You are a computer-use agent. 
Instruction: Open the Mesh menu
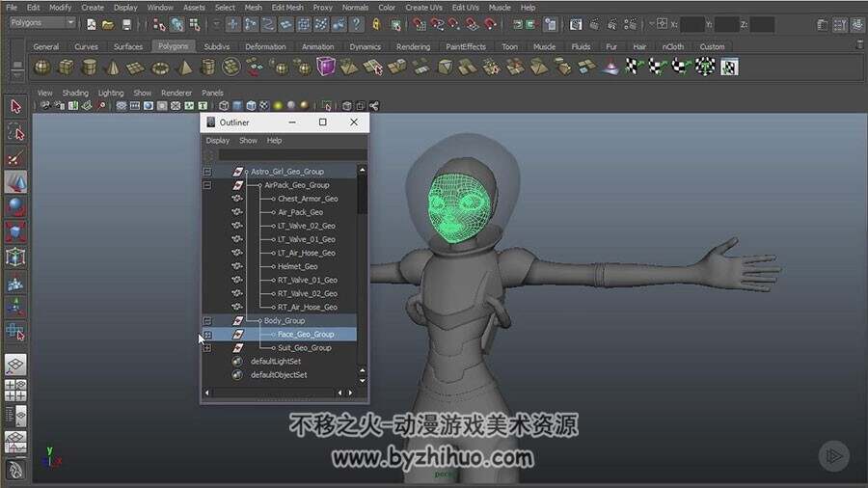[x=253, y=7]
